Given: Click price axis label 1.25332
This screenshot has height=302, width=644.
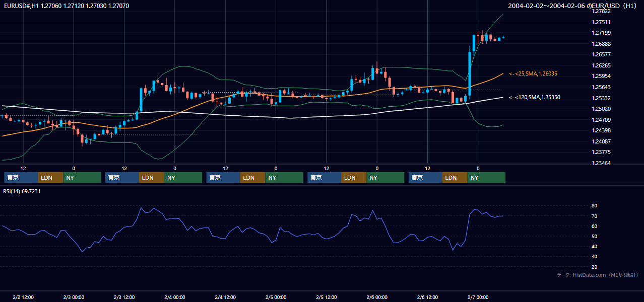Looking at the screenshot, I should pyautogui.click(x=602, y=98).
